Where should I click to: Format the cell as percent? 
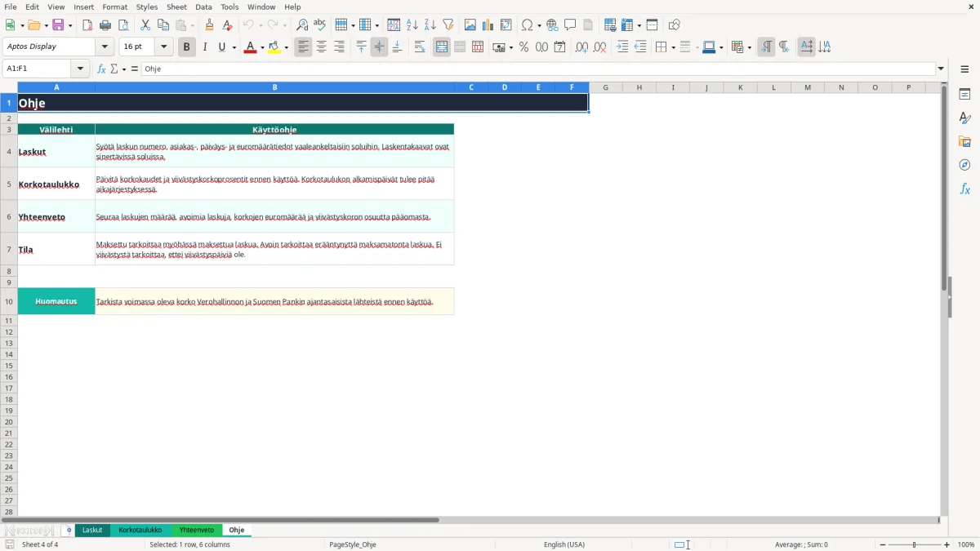(523, 47)
